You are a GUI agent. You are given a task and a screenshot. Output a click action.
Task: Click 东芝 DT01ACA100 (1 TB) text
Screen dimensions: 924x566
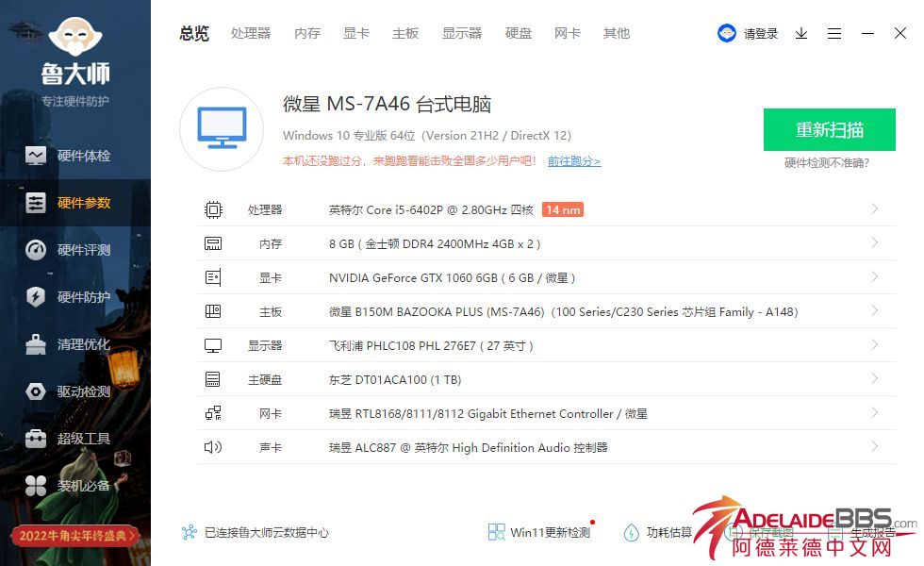[395, 379]
